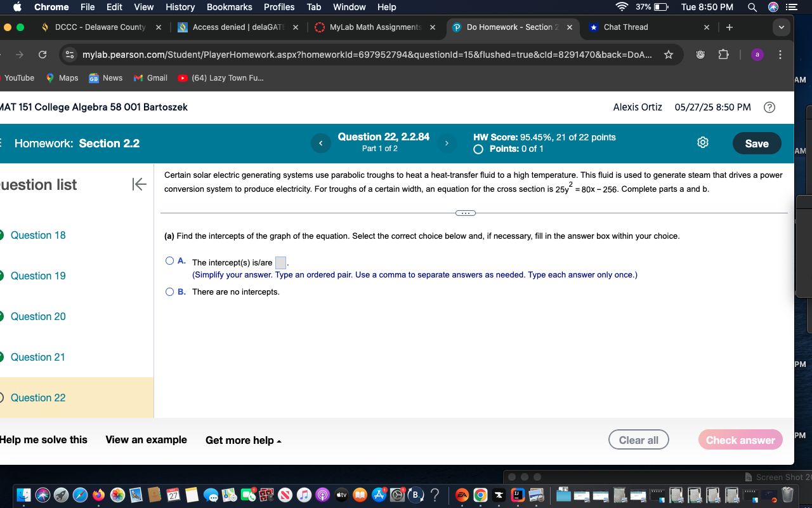Open Chrome's three-dot menu
Image resolution: width=812 pixels, height=508 pixels.
tap(780, 55)
